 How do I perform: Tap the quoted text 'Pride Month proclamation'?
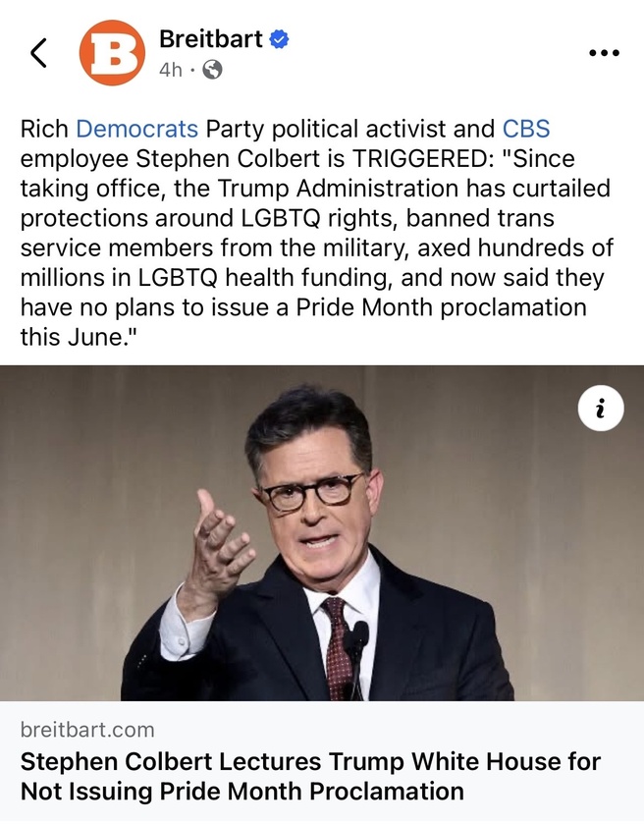[441, 308]
